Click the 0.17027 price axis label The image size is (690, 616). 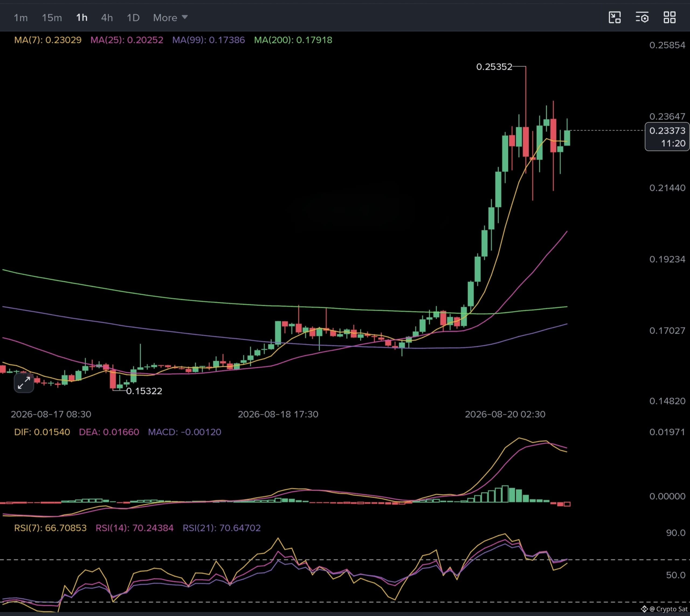(667, 330)
